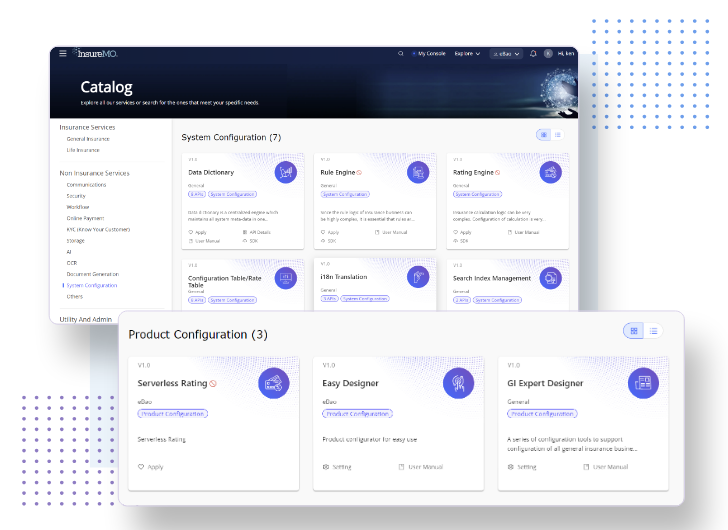728x530 pixels.
Task: Open My Console link
Action: point(429,53)
